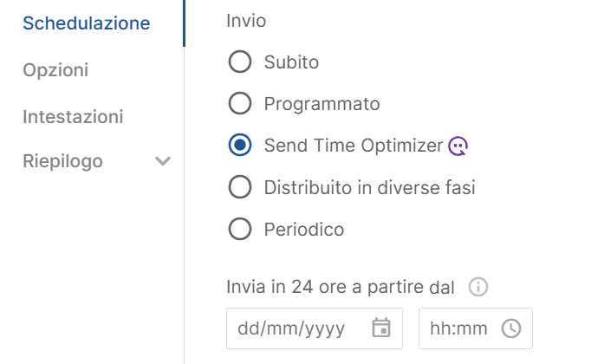Focus the hh:mm time field
This screenshot has width=591, height=364.
click(476, 328)
